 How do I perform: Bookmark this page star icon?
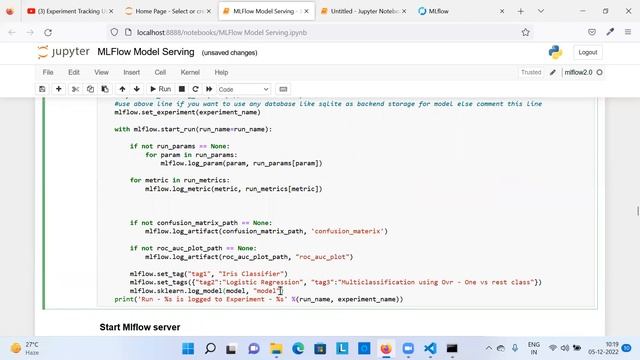[525, 32]
